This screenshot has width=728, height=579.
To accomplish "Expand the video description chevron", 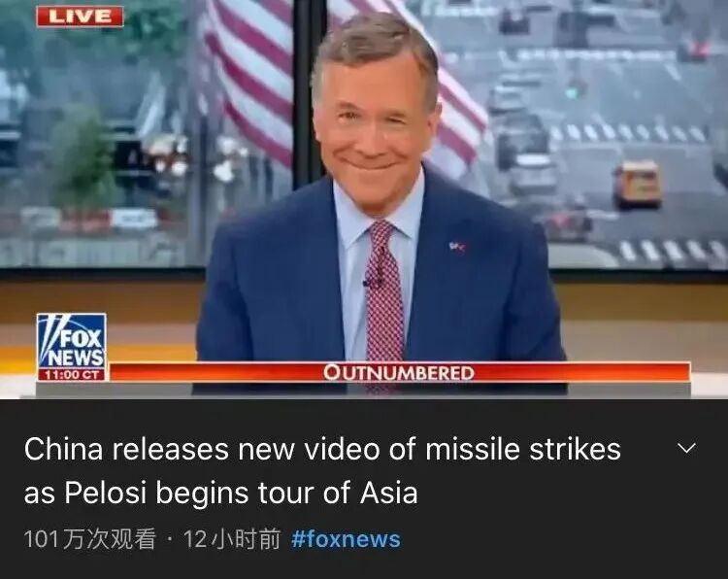I will coord(686,449).
